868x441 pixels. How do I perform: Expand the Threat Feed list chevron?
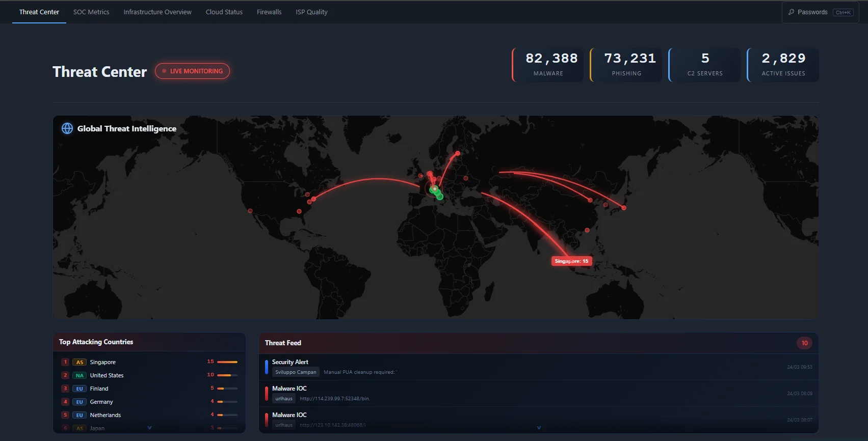coord(539,428)
